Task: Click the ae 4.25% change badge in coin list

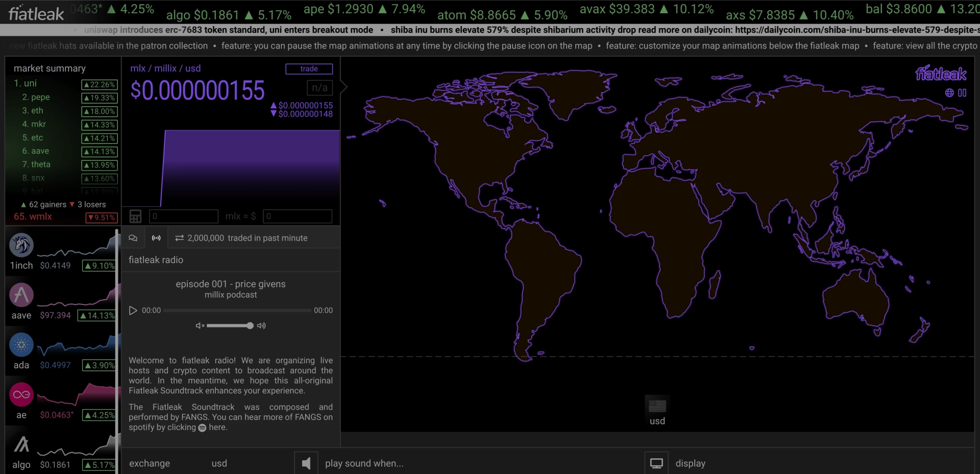Action: (100, 415)
